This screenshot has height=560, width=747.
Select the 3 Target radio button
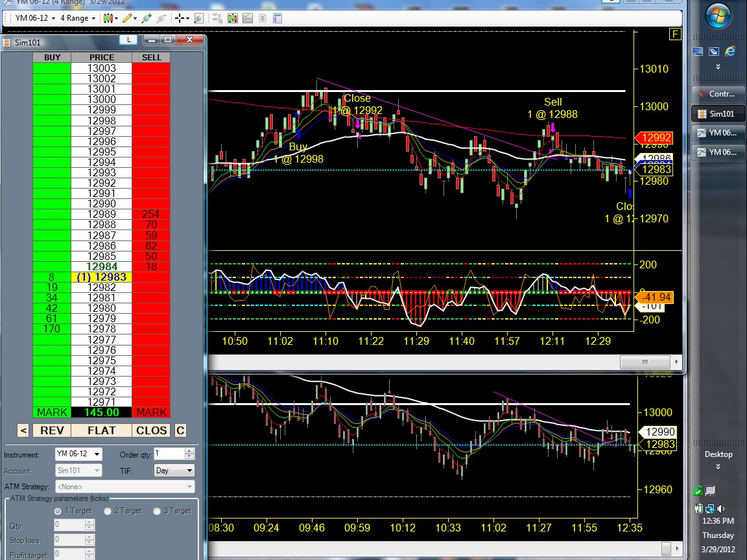coord(157,511)
